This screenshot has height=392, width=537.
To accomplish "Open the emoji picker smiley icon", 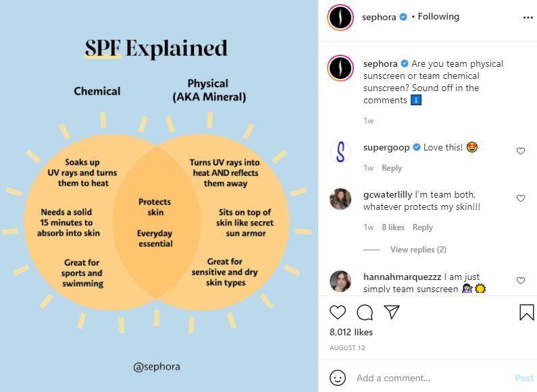I will point(338,378).
